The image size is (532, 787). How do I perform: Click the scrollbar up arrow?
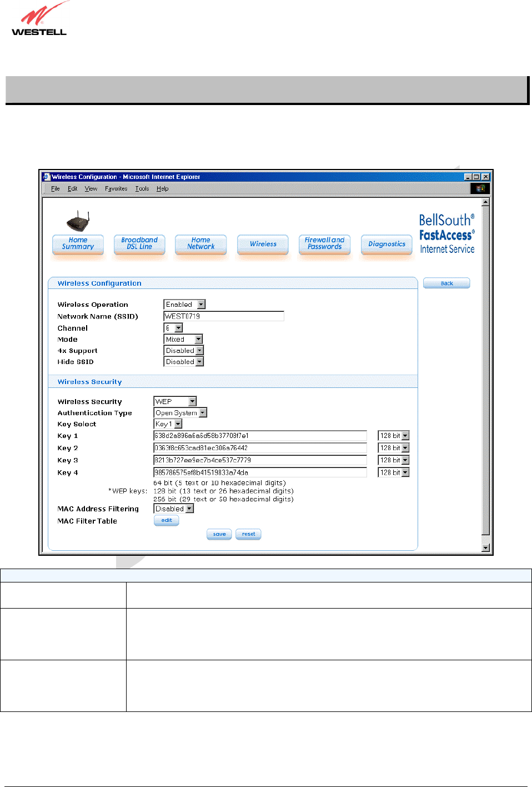tap(485, 203)
